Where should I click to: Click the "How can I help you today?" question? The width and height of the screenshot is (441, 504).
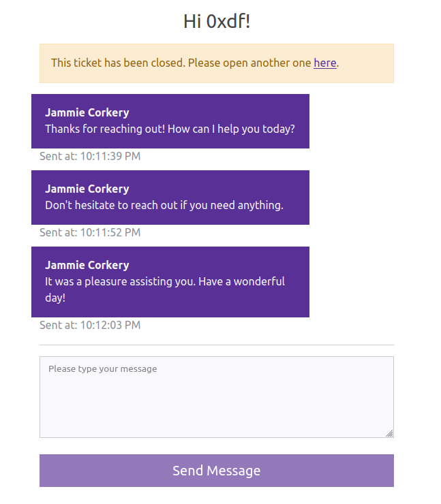pos(230,128)
